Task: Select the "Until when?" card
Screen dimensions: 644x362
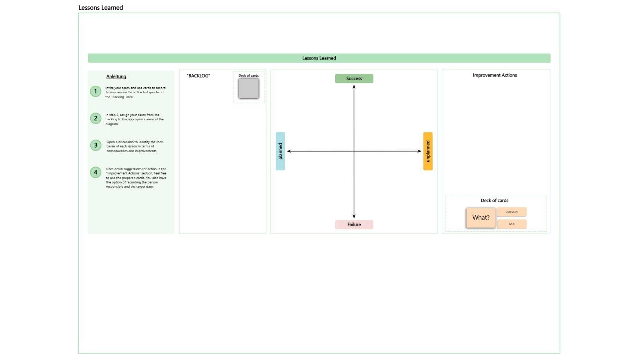Action: (512, 212)
